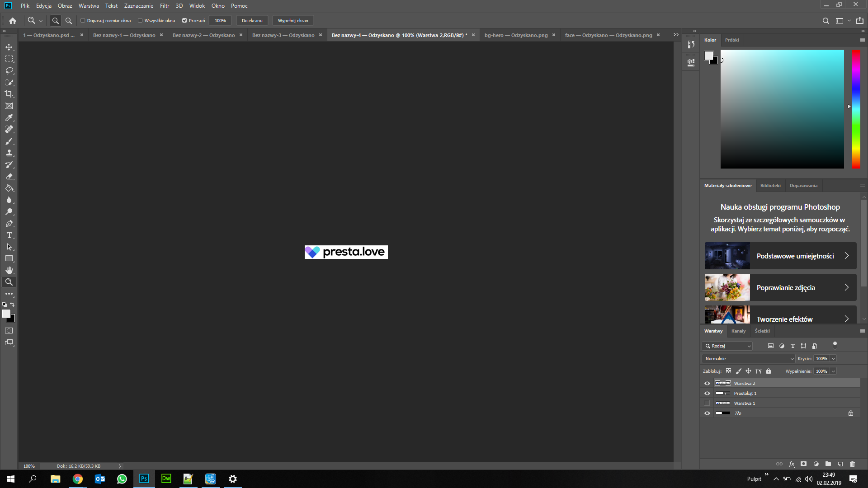Open the Krycie opacity dropdown arrow

(x=833, y=359)
